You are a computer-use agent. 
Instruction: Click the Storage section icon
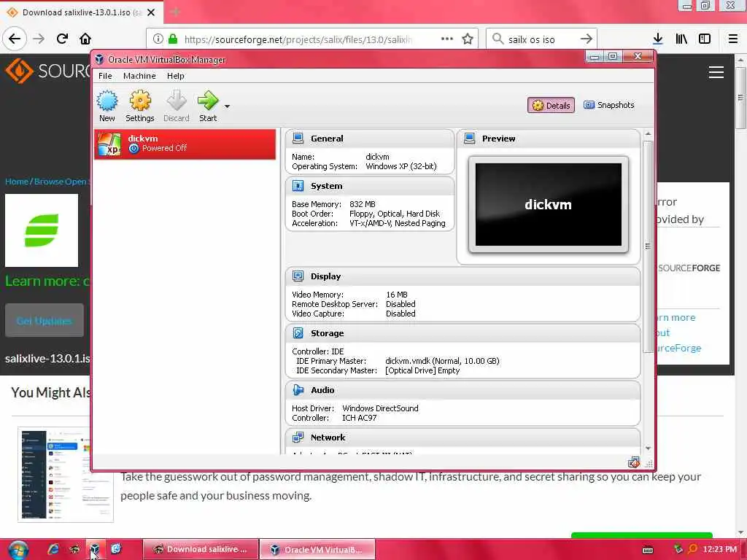[x=298, y=333]
